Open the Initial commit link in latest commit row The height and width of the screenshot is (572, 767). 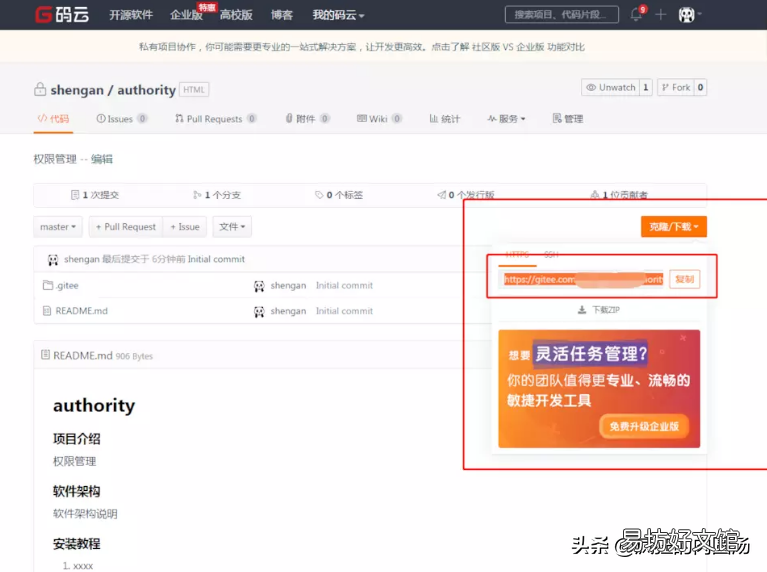coord(216,259)
